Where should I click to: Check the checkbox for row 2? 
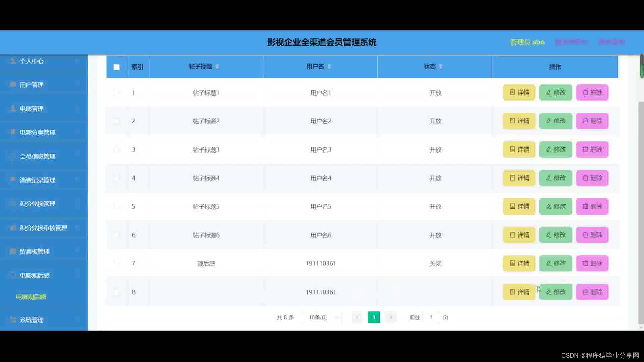click(116, 121)
